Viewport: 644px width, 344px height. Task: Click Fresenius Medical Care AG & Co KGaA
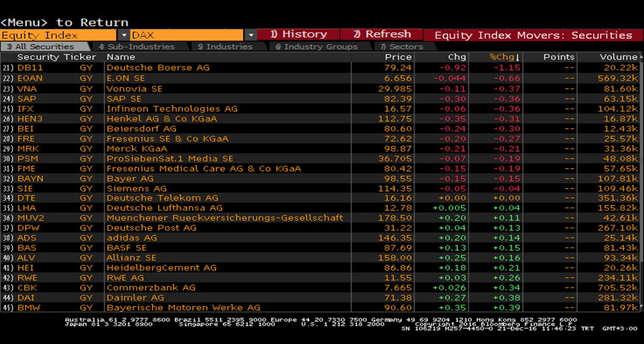(x=204, y=168)
